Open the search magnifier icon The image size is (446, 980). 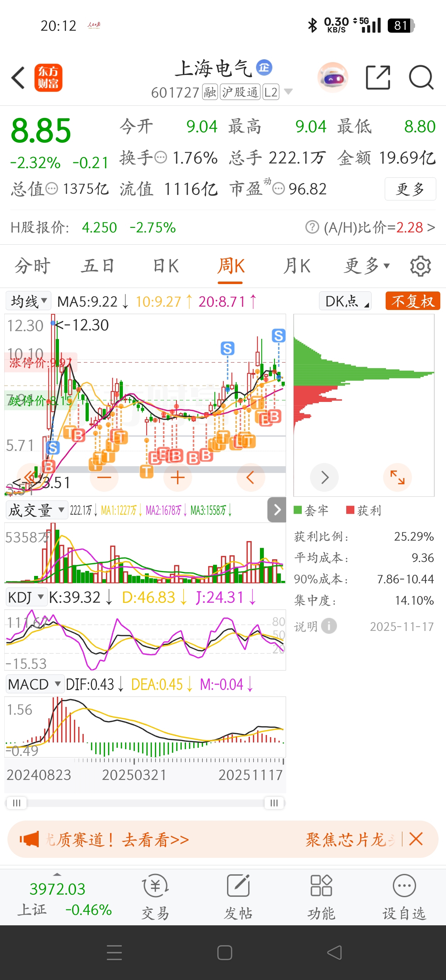click(x=421, y=78)
